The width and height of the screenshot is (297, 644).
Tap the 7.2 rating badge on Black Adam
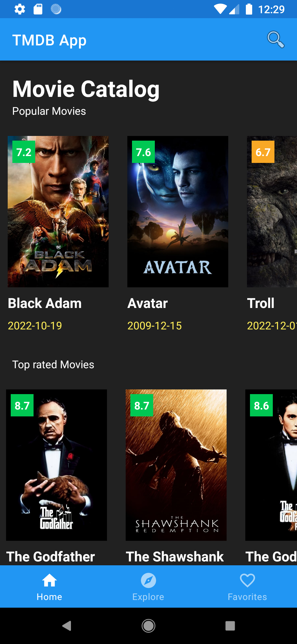tap(23, 152)
